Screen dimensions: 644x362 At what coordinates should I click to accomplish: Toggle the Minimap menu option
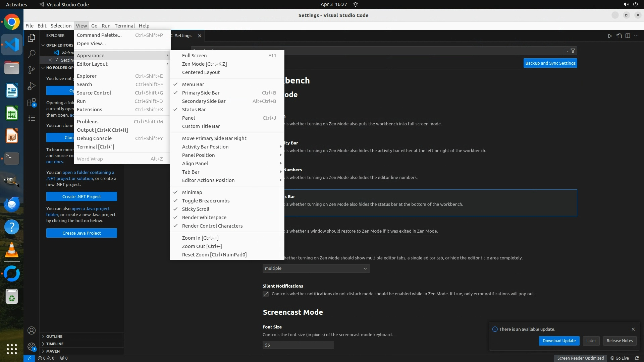pos(192,192)
